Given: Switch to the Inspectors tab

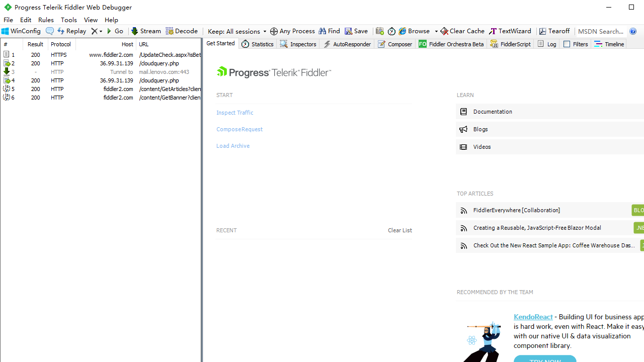Looking at the screenshot, I should 298,44.
